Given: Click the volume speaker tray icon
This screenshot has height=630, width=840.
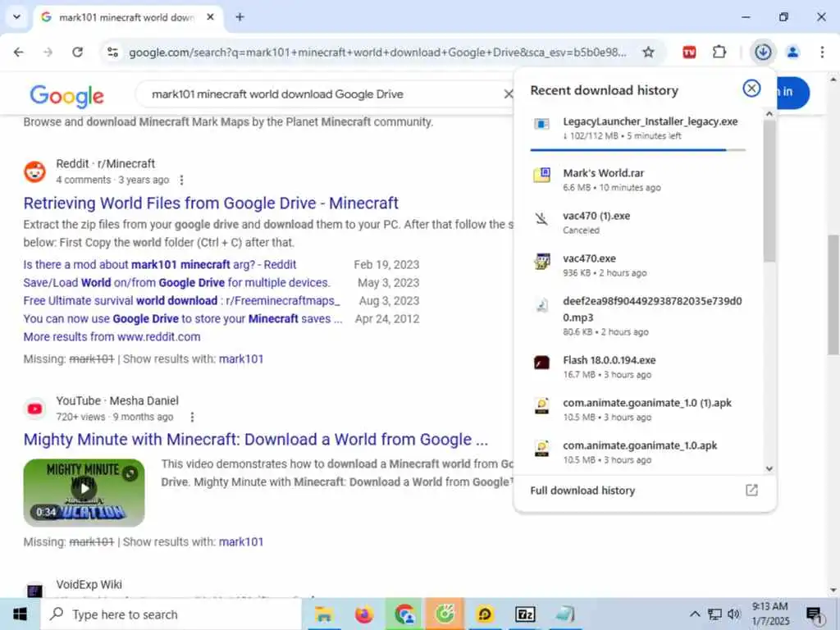Looking at the screenshot, I should pyautogui.click(x=734, y=614).
